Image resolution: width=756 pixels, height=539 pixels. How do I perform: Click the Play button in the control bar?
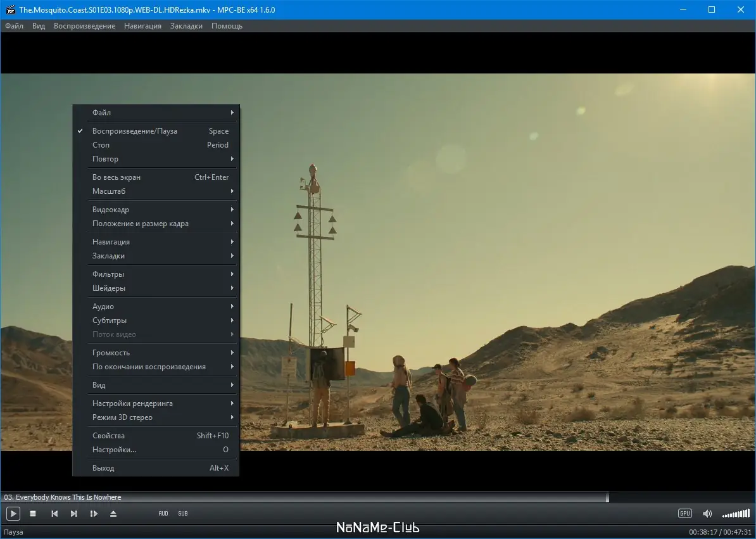click(13, 514)
